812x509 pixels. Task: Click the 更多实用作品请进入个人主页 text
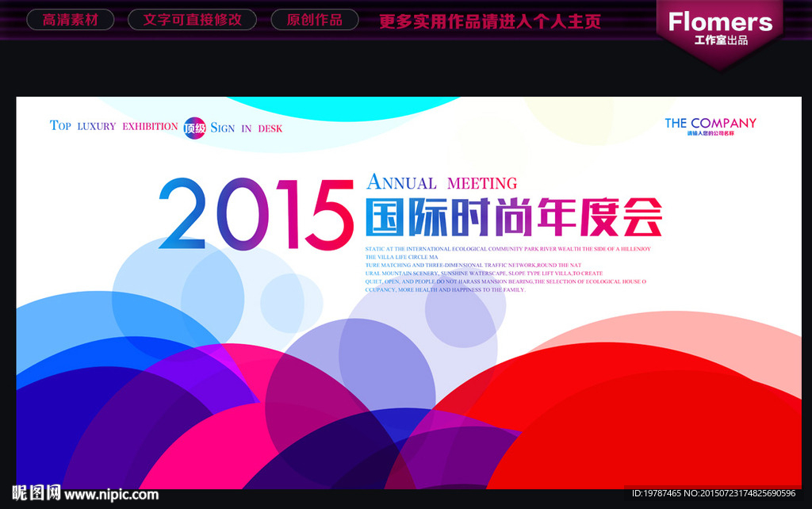(490, 21)
